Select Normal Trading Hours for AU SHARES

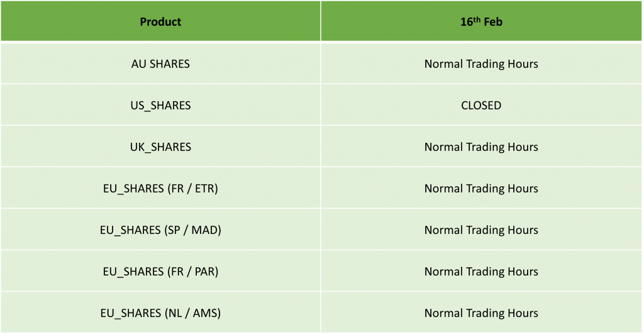coord(481,64)
